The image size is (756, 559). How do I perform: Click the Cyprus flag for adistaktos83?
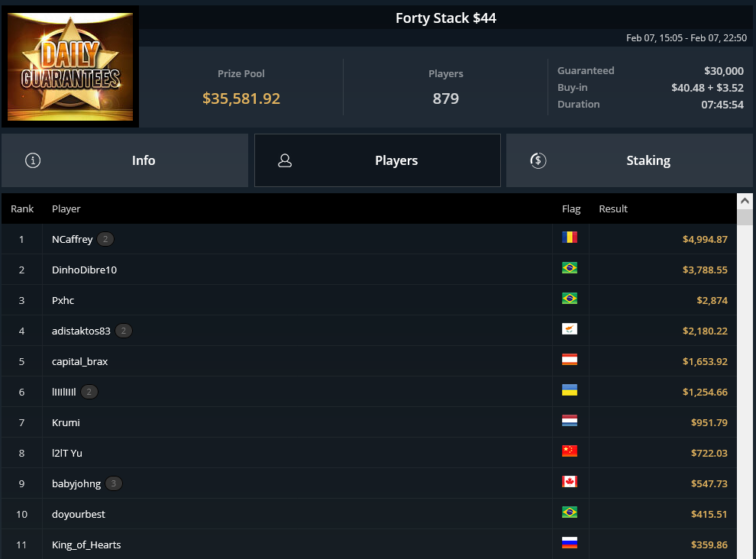click(570, 329)
